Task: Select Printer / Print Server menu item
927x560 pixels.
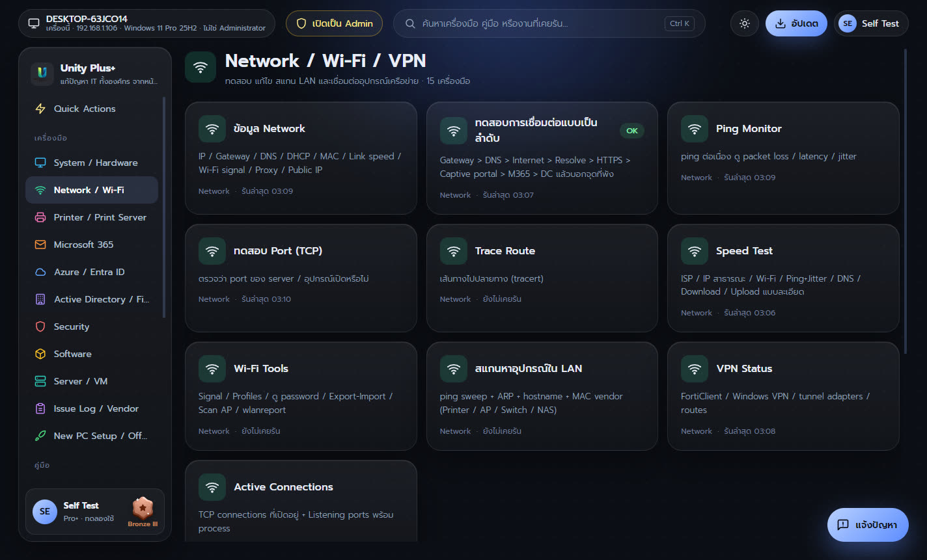Action: pos(92,217)
